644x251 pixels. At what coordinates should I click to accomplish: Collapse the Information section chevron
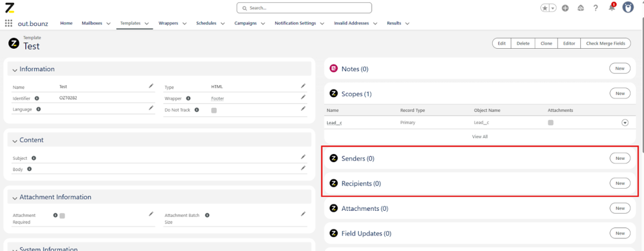pos(14,69)
